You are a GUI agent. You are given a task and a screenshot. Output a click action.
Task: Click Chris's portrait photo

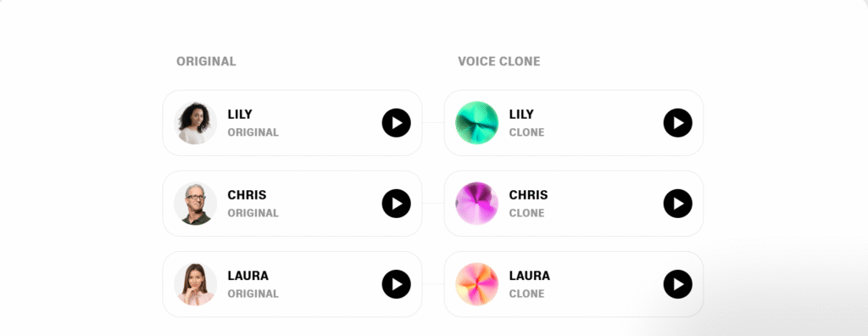point(196,204)
